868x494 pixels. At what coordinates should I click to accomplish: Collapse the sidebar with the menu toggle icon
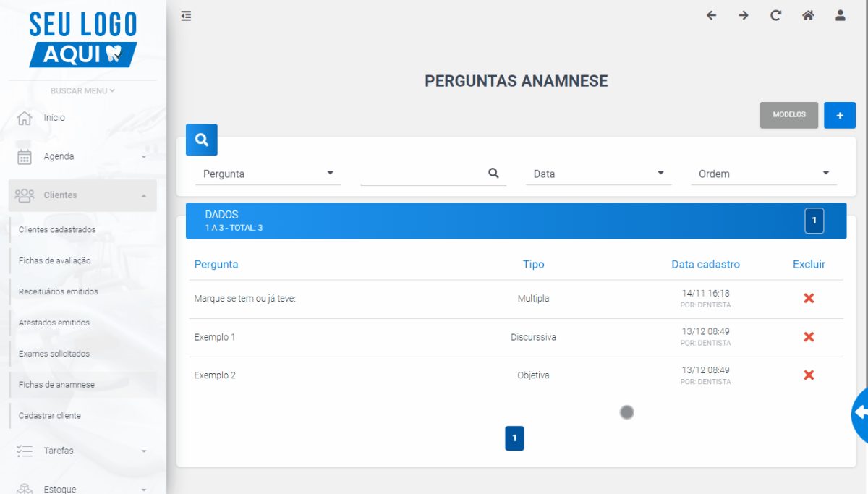187,15
